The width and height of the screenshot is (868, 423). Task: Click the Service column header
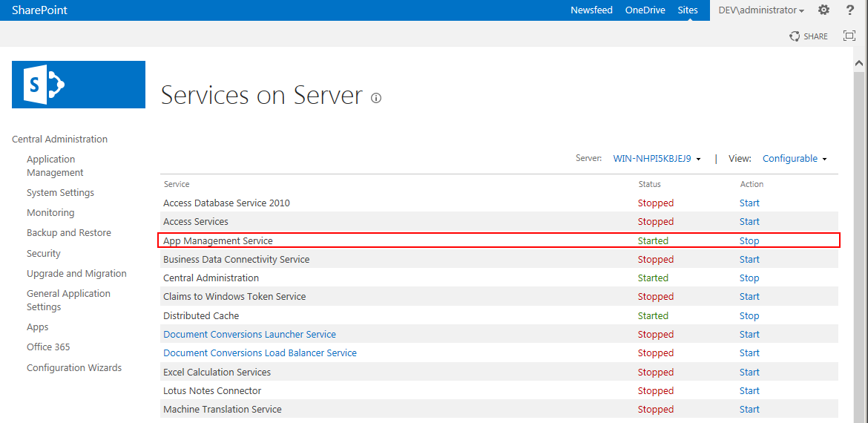176,184
